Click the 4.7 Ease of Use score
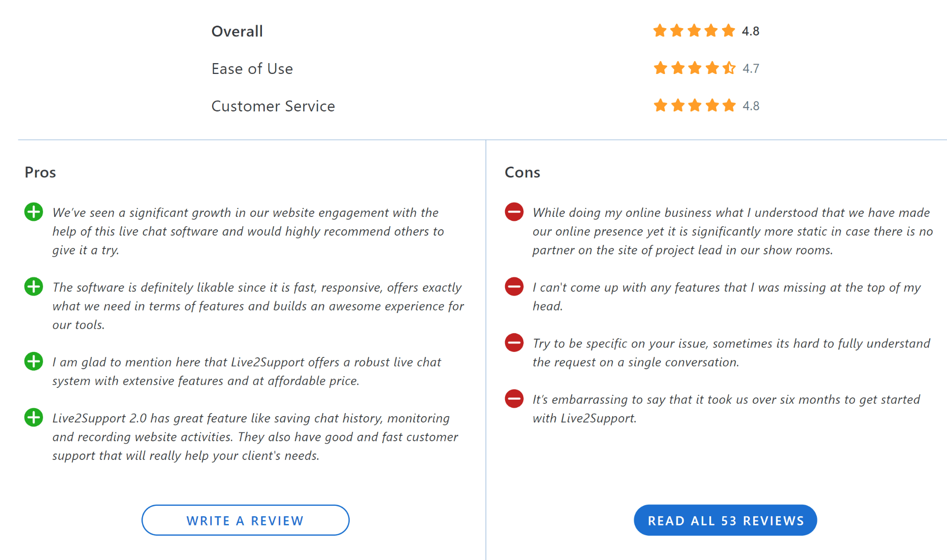This screenshot has width=947, height=560. pos(751,69)
